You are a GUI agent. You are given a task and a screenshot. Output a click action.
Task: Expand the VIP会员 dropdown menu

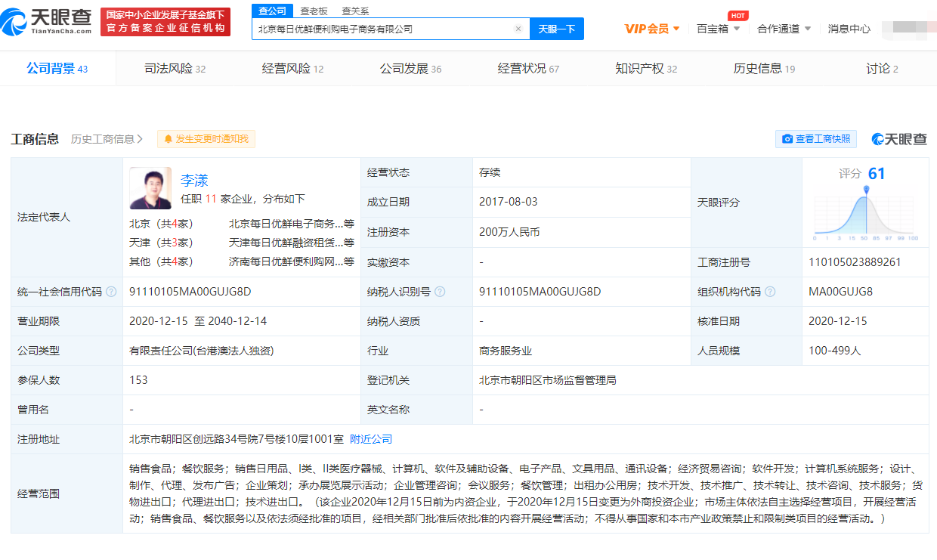652,29
